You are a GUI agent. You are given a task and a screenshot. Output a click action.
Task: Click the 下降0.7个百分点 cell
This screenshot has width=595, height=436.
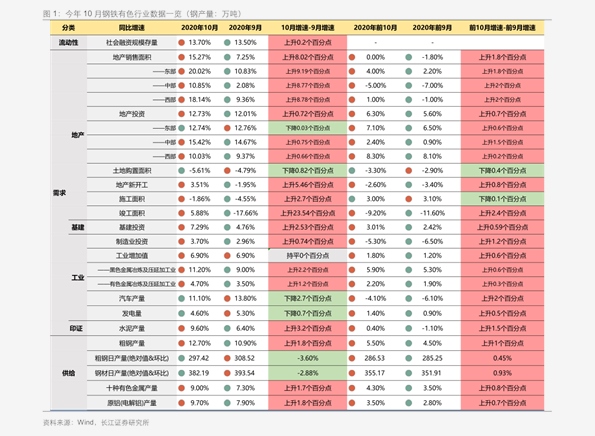pyautogui.click(x=308, y=313)
